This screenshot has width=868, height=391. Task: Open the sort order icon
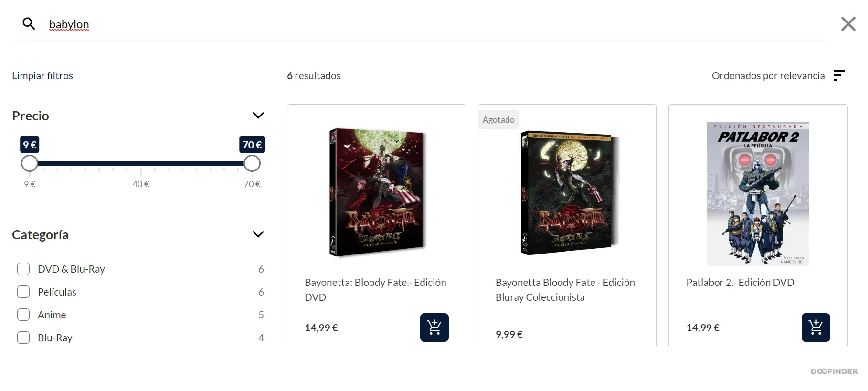click(839, 75)
